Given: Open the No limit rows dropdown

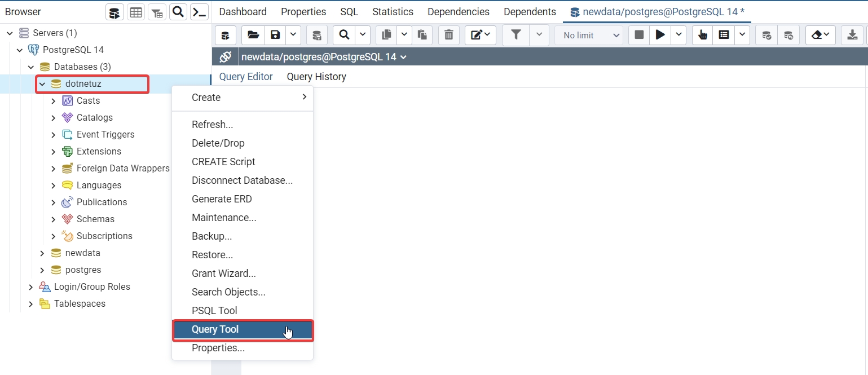Looking at the screenshot, I should click(x=589, y=35).
